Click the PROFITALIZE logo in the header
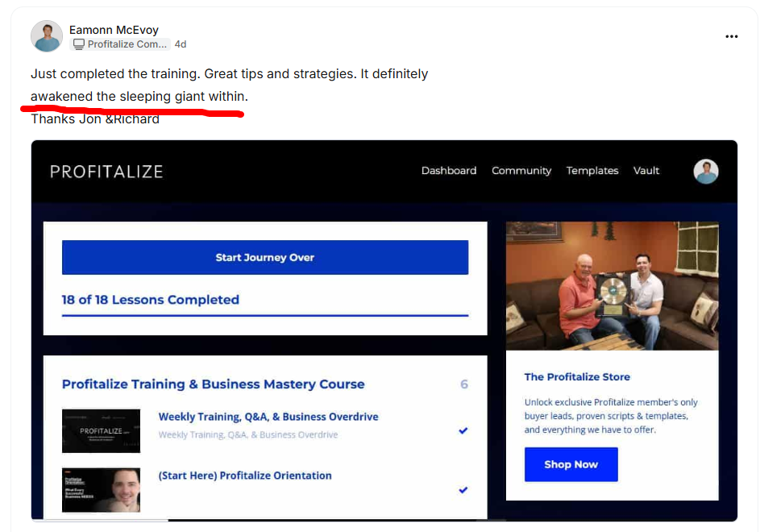 pos(106,172)
